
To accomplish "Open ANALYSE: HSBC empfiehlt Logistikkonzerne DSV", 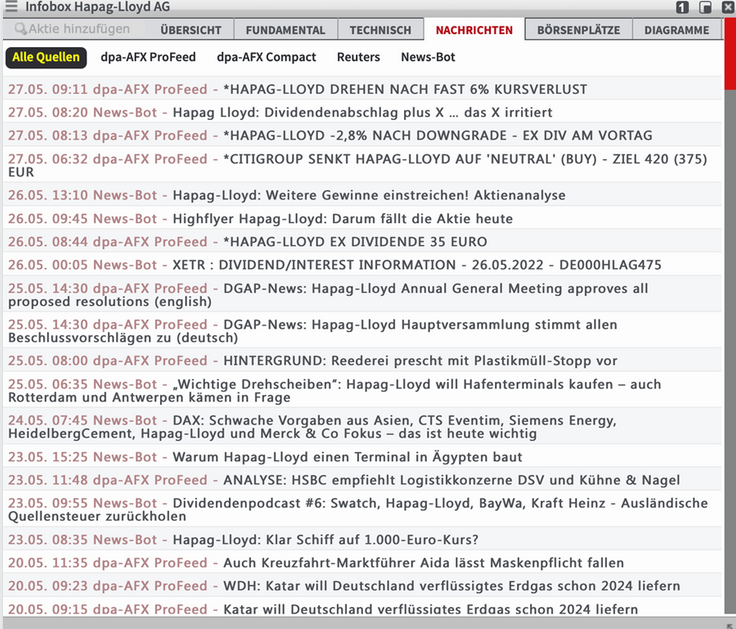I will (362, 480).
